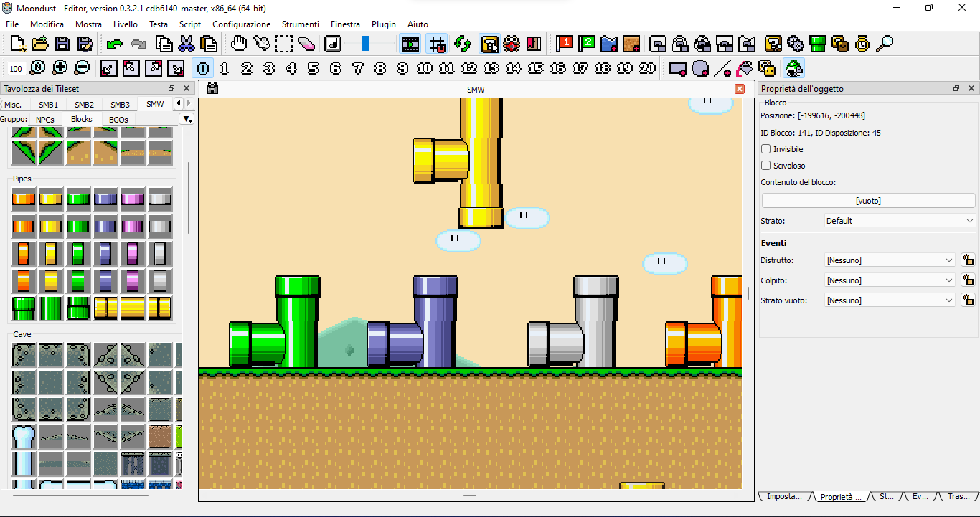
Task: Click the green flag player 2 start icon
Action: (588, 44)
